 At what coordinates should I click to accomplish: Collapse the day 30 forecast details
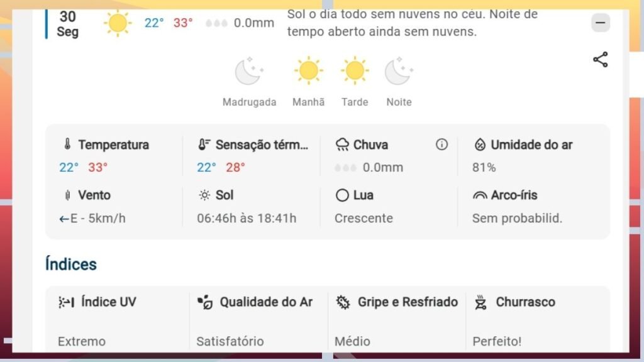pyautogui.click(x=600, y=23)
